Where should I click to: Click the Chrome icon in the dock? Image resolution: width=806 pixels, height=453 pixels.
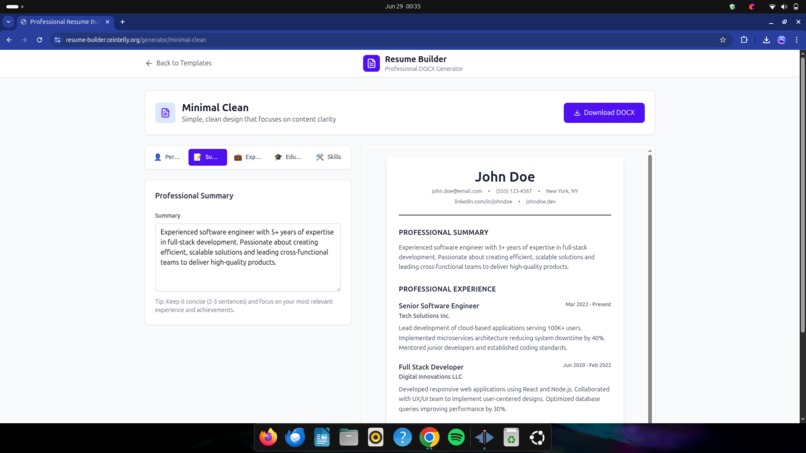point(429,438)
